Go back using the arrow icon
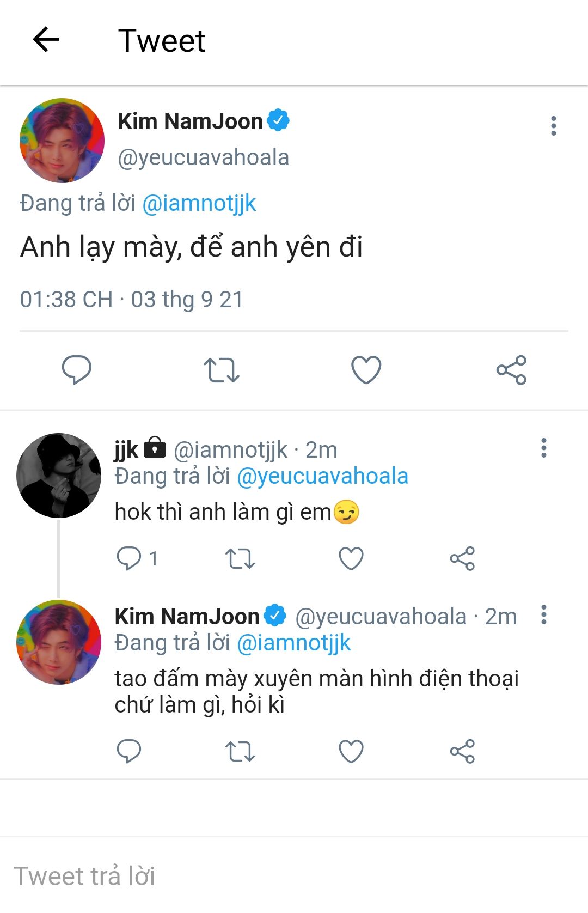The width and height of the screenshot is (588, 913). coord(46,40)
